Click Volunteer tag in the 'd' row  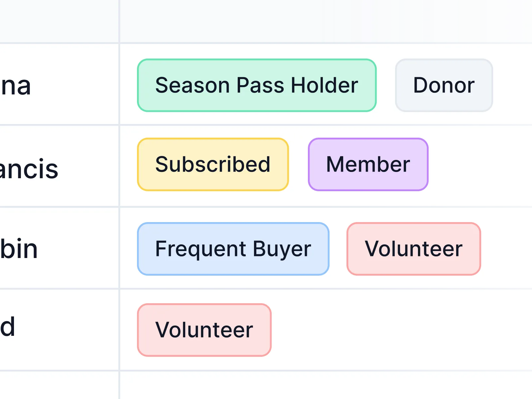tap(204, 330)
